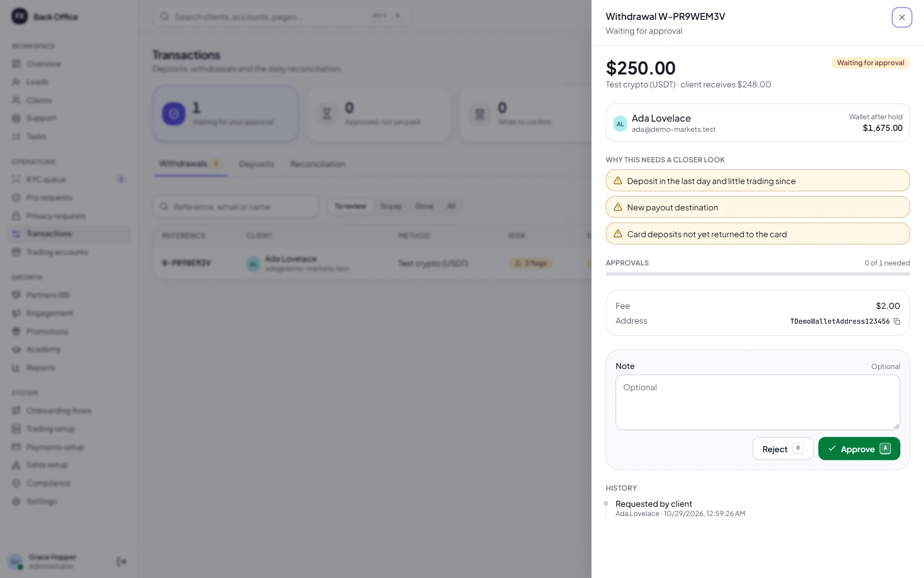924x578 pixels.
Task: Click the Reference, email or name search
Action: (x=236, y=207)
